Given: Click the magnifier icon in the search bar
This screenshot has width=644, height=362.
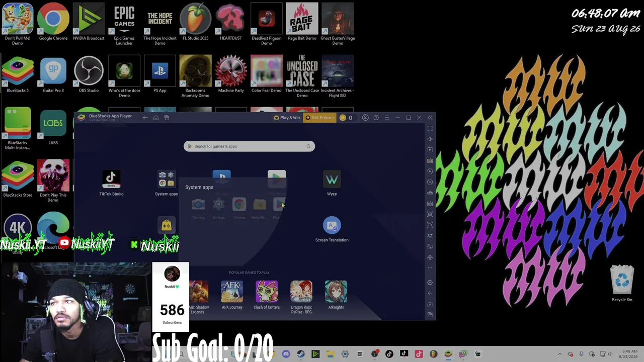Looking at the screenshot, I should coord(308,146).
